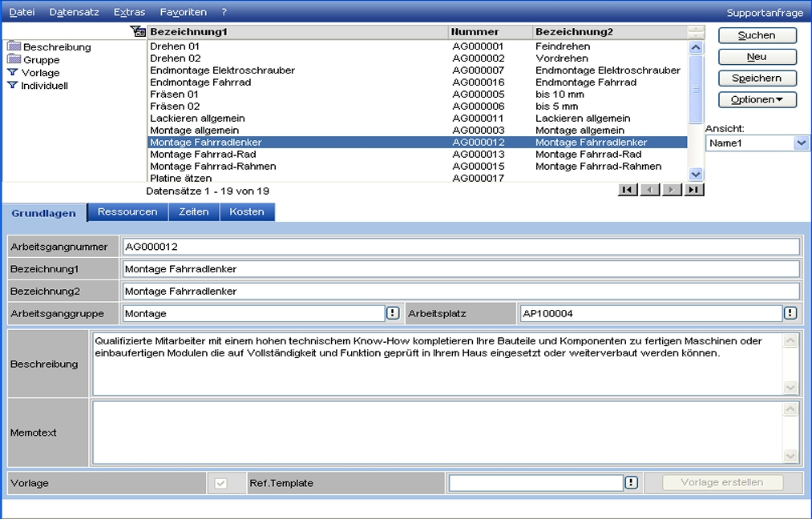Click into the Bezeichnung2 input field
This screenshot has height=519, width=812.
coord(461,292)
